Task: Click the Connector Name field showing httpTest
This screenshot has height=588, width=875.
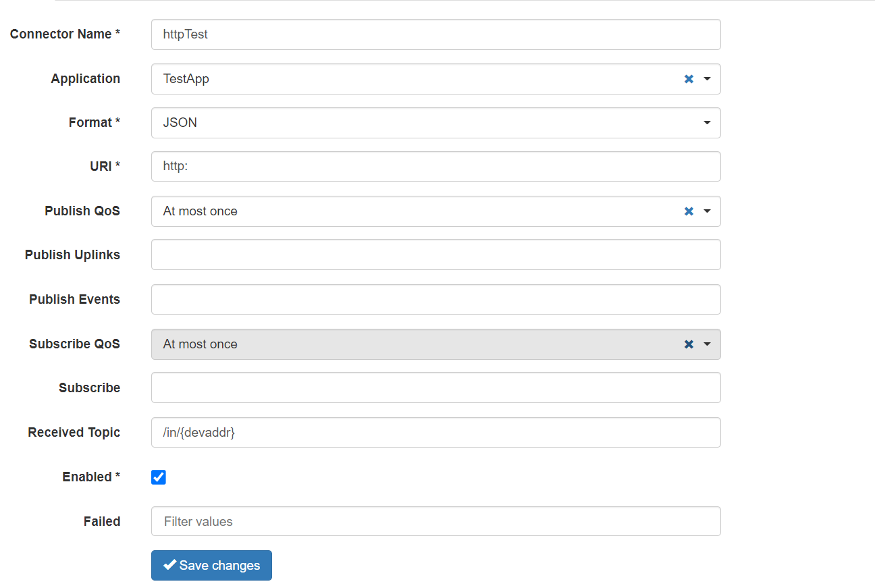Action: (x=435, y=34)
